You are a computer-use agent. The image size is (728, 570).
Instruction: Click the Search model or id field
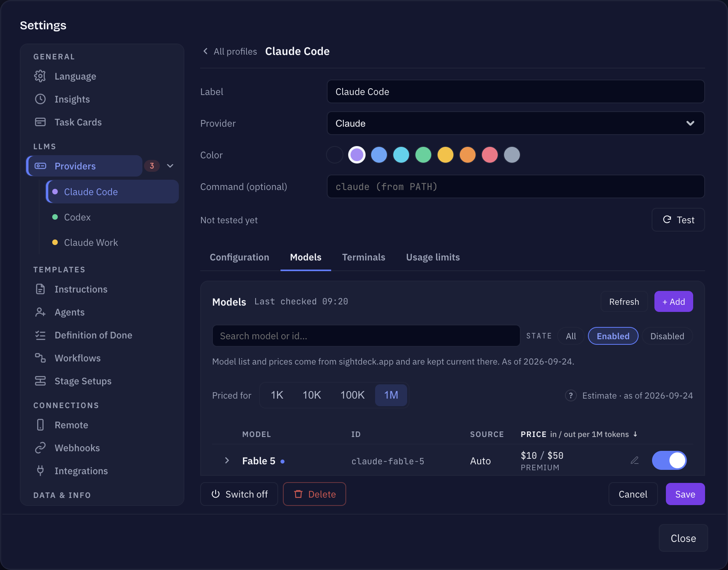tap(366, 336)
